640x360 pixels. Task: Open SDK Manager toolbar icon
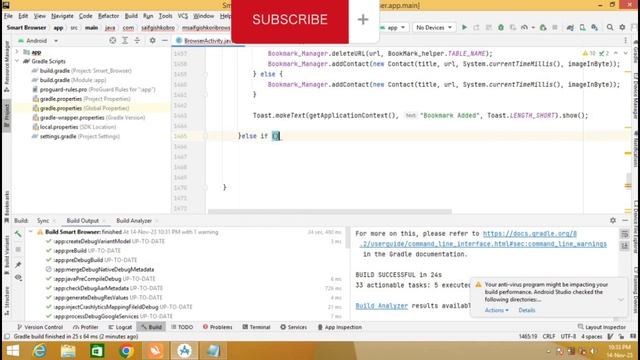[x=595, y=27]
